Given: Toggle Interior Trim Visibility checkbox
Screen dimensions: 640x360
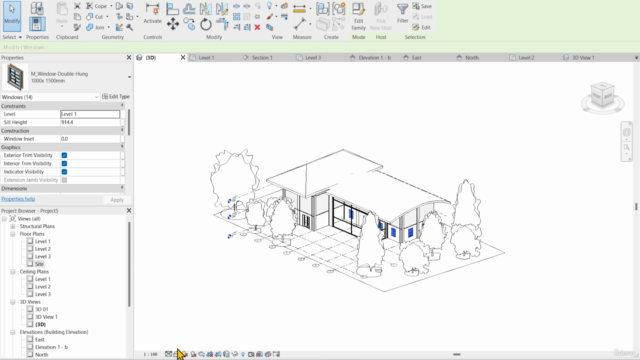Looking at the screenshot, I should (64, 163).
